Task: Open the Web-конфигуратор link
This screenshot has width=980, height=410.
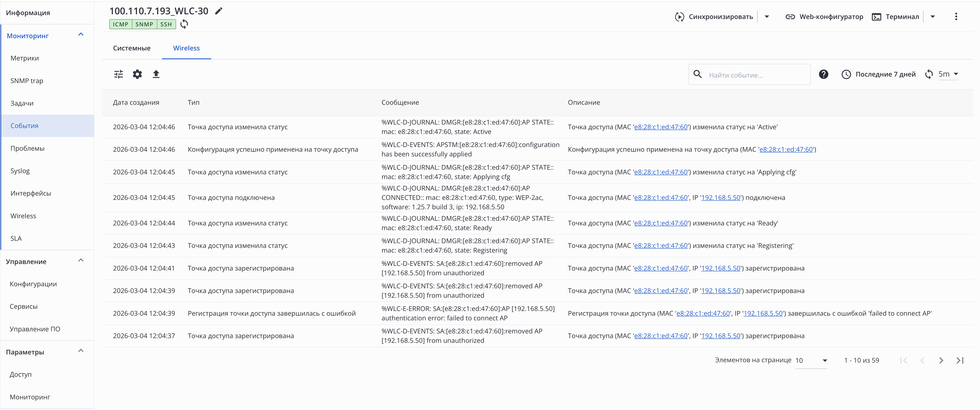Action: coord(824,17)
